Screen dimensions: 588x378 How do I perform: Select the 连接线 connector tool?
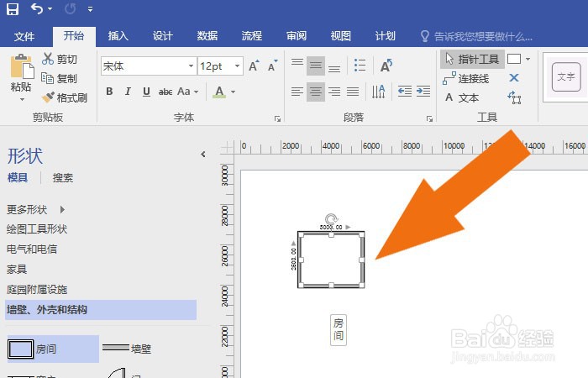pos(466,79)
